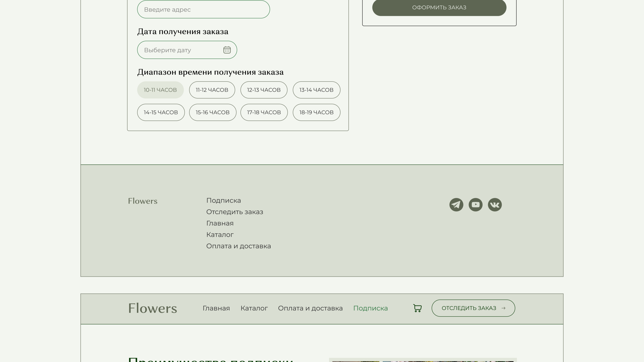Image resolution: width=644 pixels, height=362 pixels.
Task: Choose the 18-19 ЧАСОВ delivery slot
Action: pyautogui.click(x=316, y=112)
